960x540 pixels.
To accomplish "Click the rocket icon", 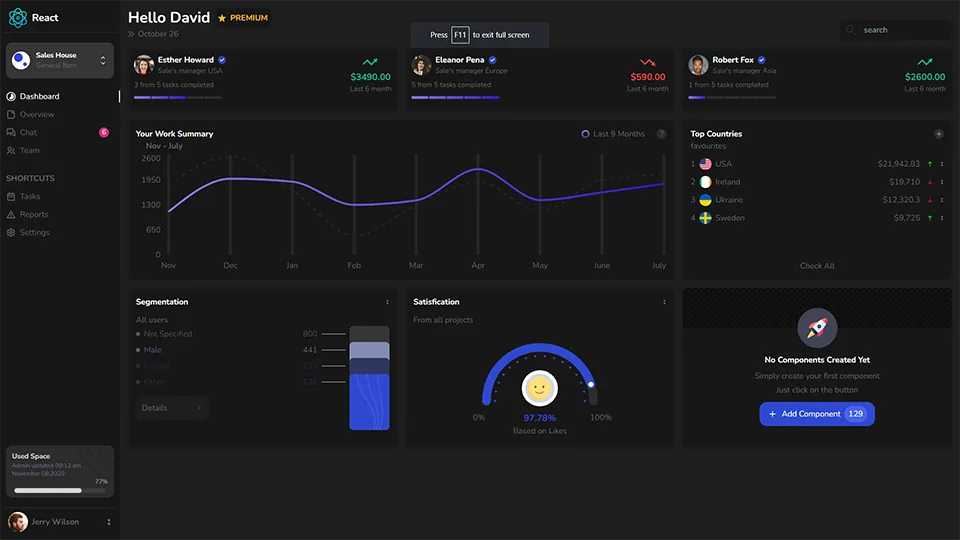I will 817,328.
